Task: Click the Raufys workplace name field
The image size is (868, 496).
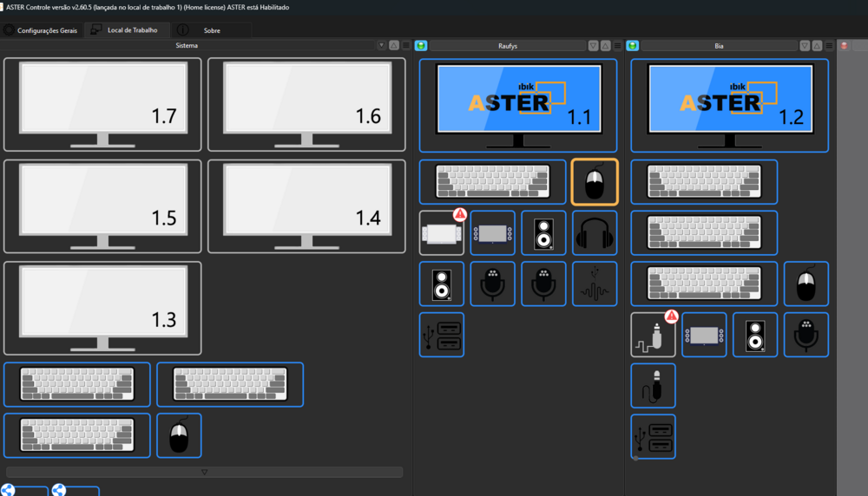Action: 508,45
